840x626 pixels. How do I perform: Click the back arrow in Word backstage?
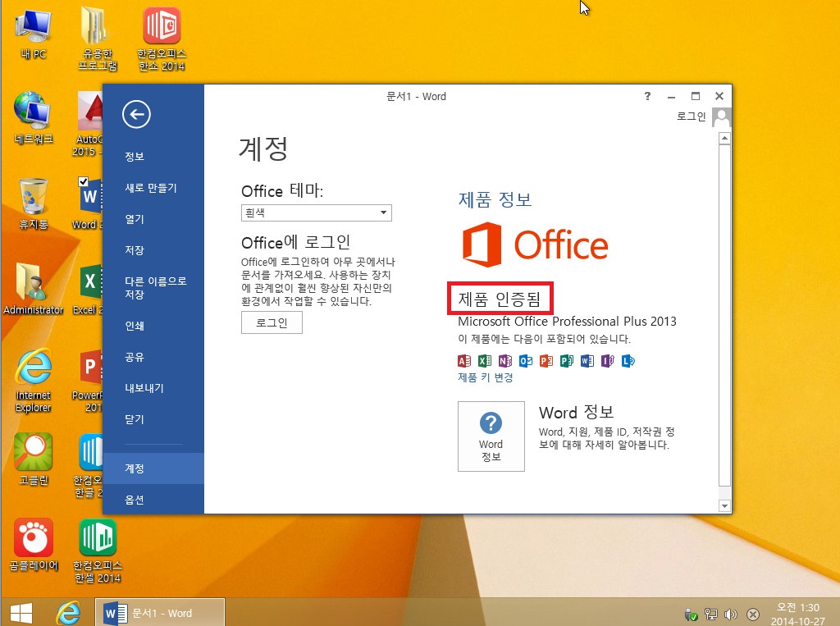pos(136,114)
